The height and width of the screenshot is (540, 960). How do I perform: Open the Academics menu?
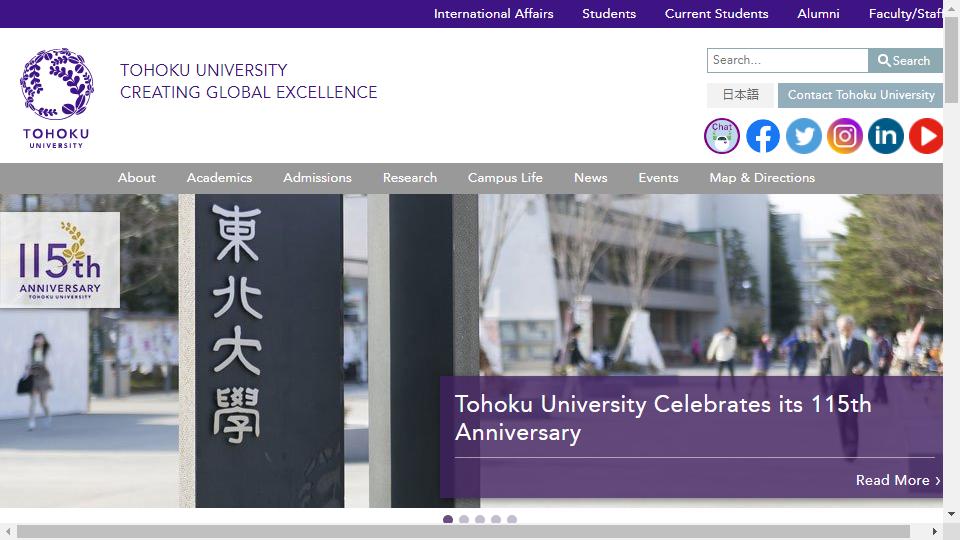pos(219,178)
